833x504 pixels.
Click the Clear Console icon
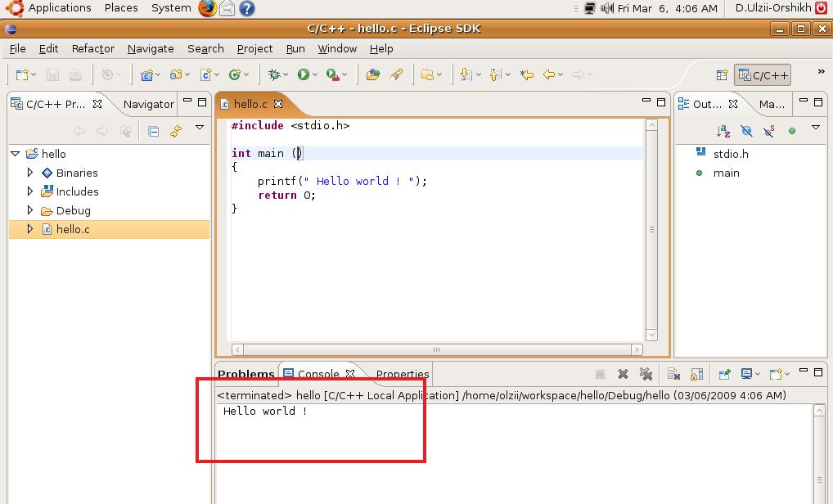(x=673, y=375)
